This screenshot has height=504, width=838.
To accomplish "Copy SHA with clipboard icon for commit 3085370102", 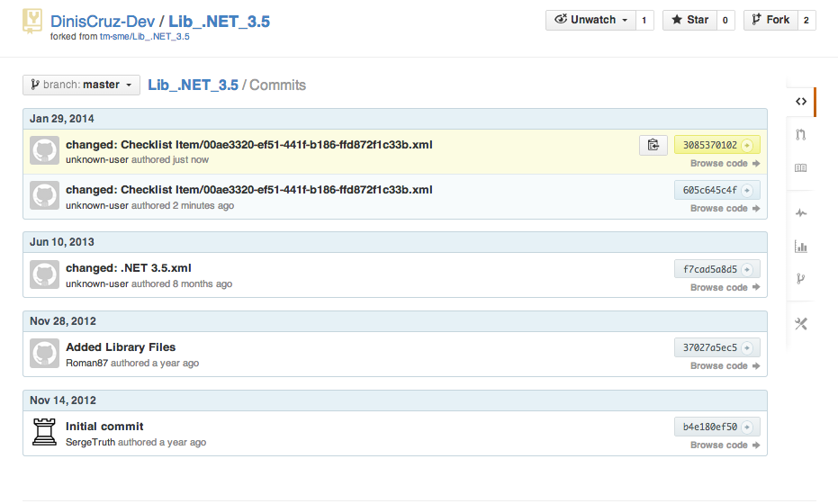I will [x=653, y=145].
